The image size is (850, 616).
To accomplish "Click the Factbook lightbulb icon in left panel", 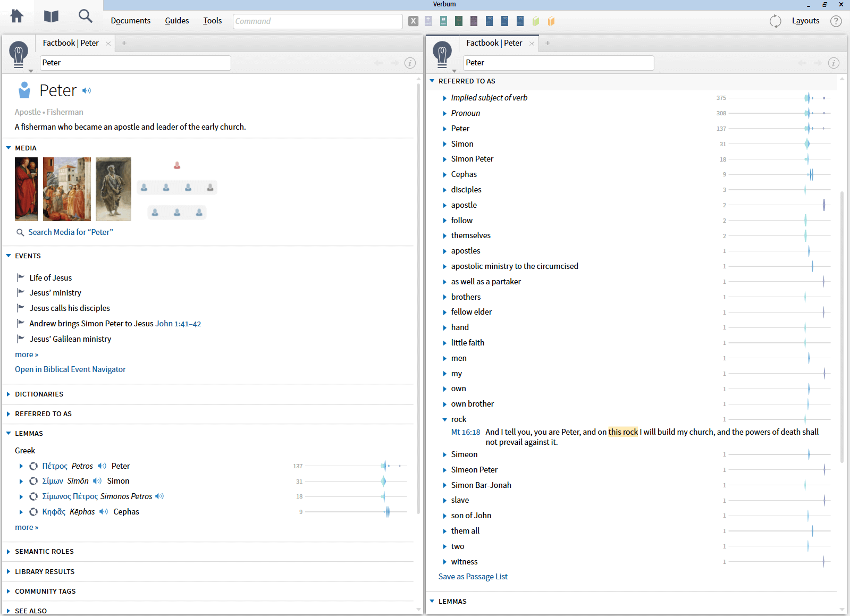I will [19, 54].
